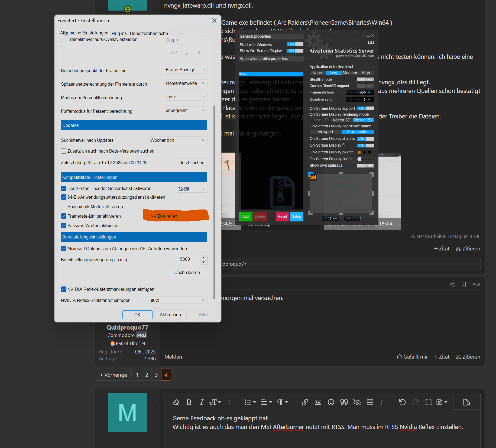Go to forum page 2
This screenshot has width=496, height=448.
[x=147, y=375]
